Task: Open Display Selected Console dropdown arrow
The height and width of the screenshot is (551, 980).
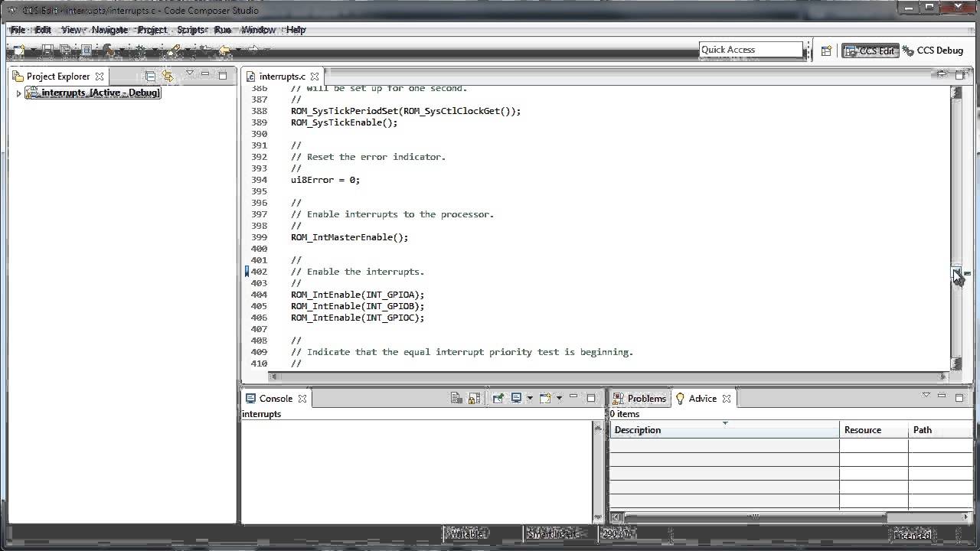Action: coord(529,398)
